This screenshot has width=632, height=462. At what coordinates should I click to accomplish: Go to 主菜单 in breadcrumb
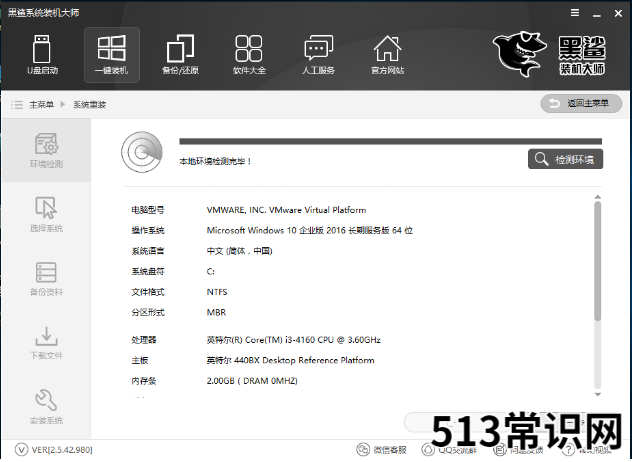[x=41, y=105]
